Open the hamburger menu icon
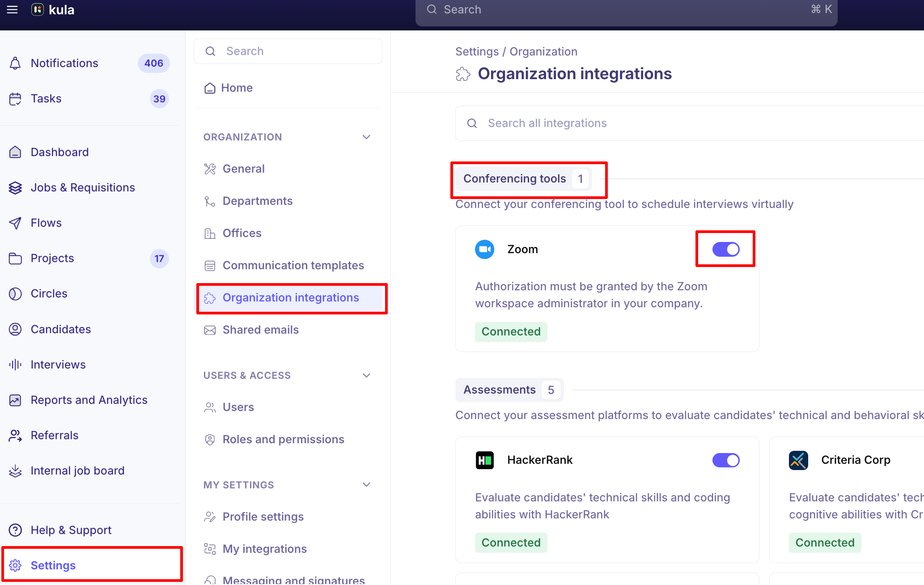 click(x=13, y=9)
